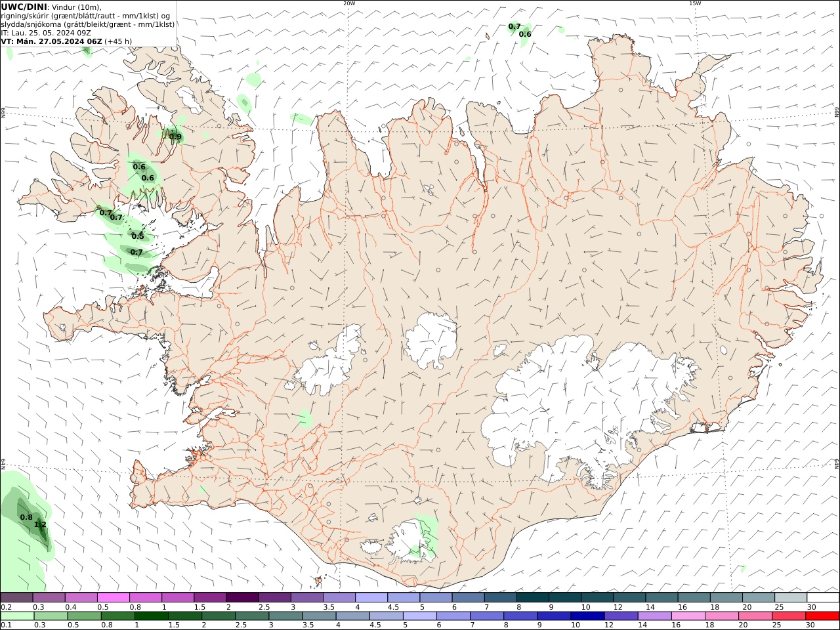The image size is (840, 630).
Task: Click the medium green rain swatch labeled 0.5
Action: tap(85, 616)
